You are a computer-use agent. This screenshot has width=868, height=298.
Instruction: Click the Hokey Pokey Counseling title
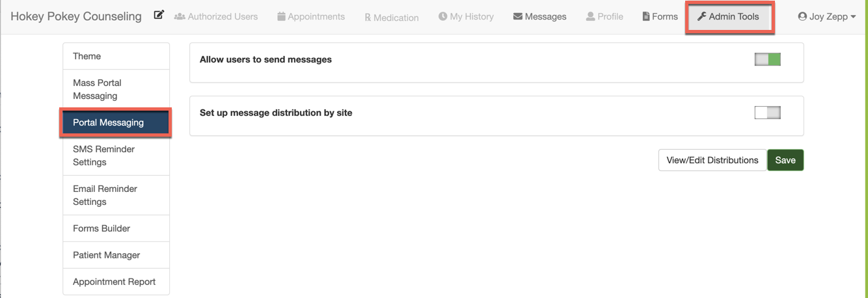tap(76, 16)
